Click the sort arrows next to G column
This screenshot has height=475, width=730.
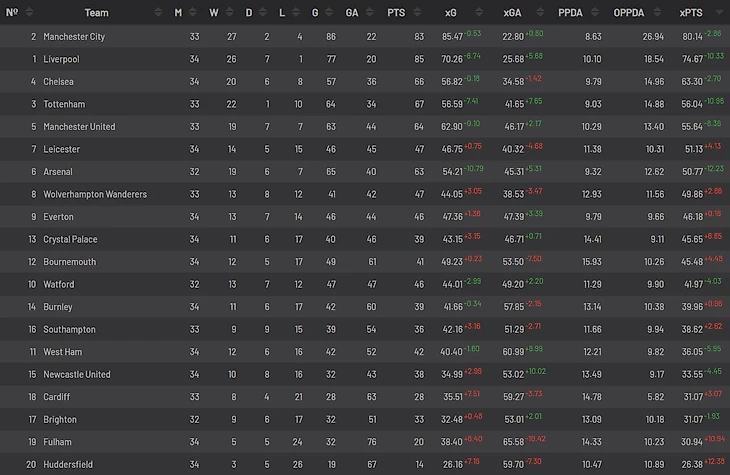tap(330, 13)
